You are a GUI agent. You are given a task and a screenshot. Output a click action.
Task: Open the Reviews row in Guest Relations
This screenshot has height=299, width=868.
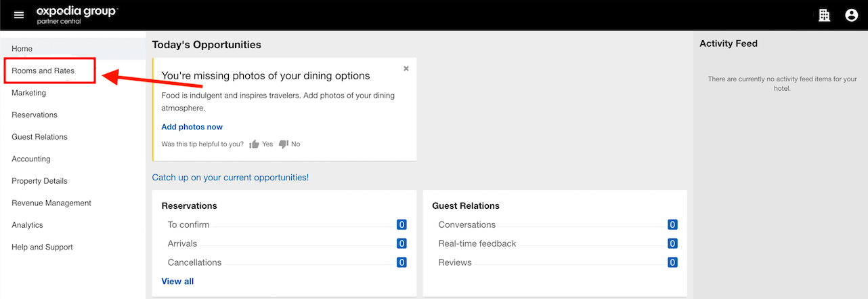[455, 262]
